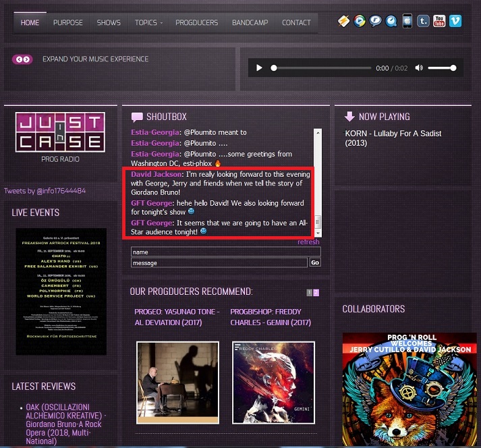Switch to recommendations page 2
Screen dimensions: 481x448
point(316,293)
